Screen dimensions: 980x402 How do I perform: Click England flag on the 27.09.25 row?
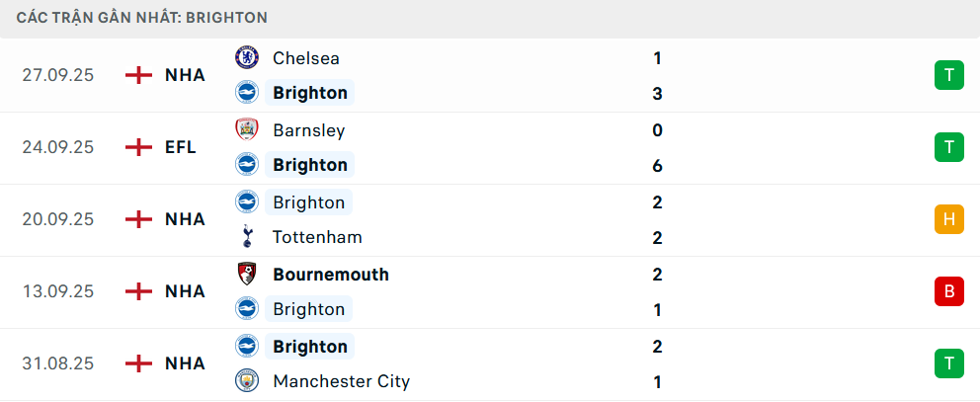tap(139, 75)
